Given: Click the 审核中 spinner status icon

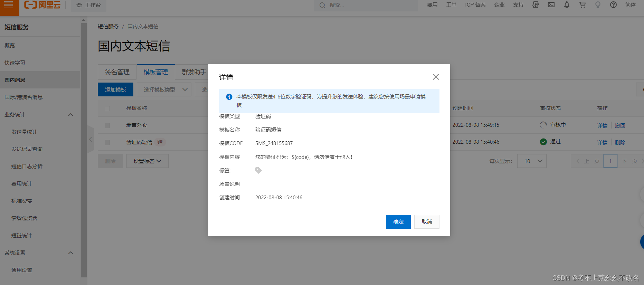Looking at the screenshot, I should [x=543, y=125].
